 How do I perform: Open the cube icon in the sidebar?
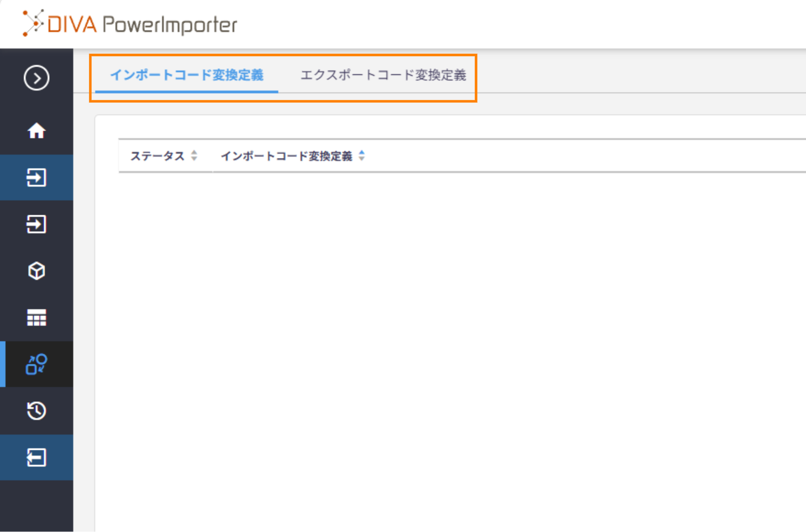click(x=37, y=271)
